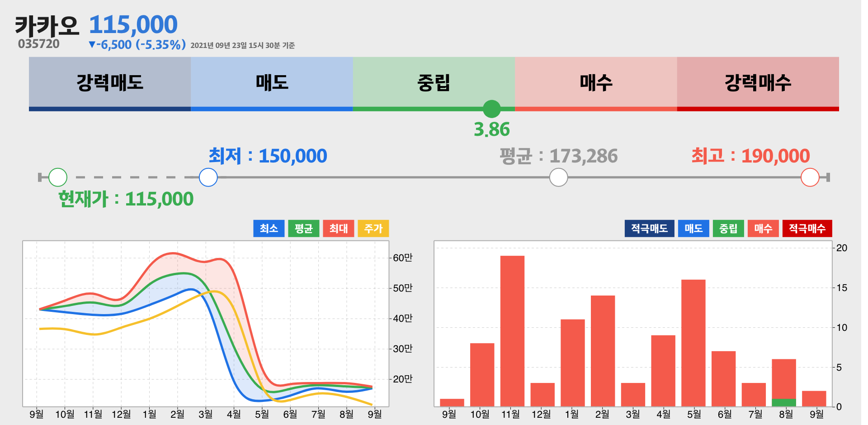This screenshot has width=868, height=425.
Task: Toggle the green 중립 bar chart legend
Action: pos(728,229)
